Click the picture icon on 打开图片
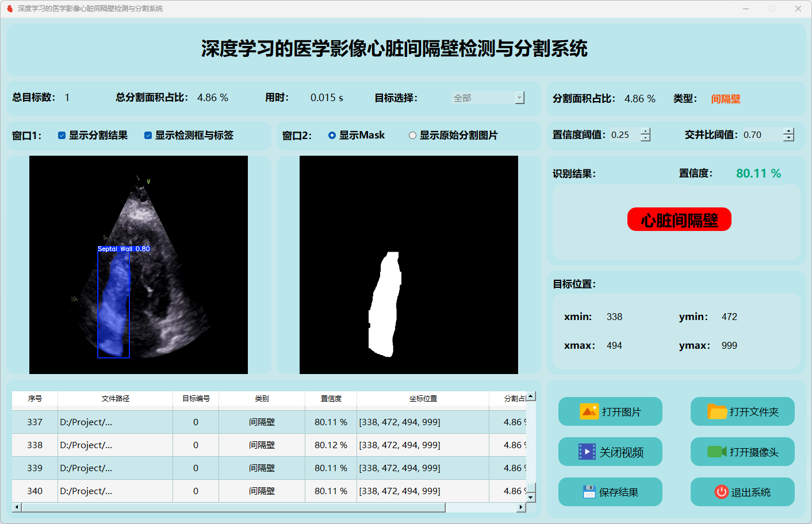This screenshot has width=812, height=524. 589,411
